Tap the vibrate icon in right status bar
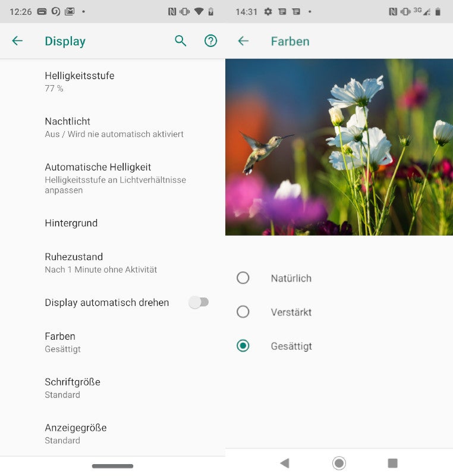453x476 pixels. point(405,11)
